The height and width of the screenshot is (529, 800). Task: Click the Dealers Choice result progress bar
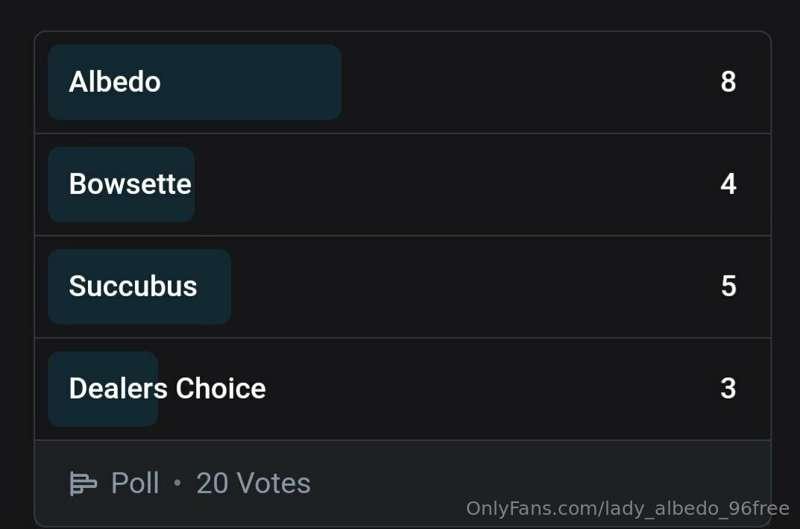point(103,389)
